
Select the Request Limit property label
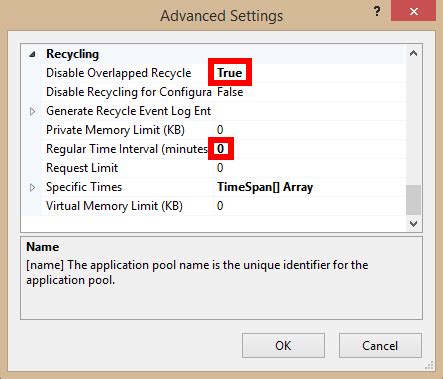coord(82,168)
